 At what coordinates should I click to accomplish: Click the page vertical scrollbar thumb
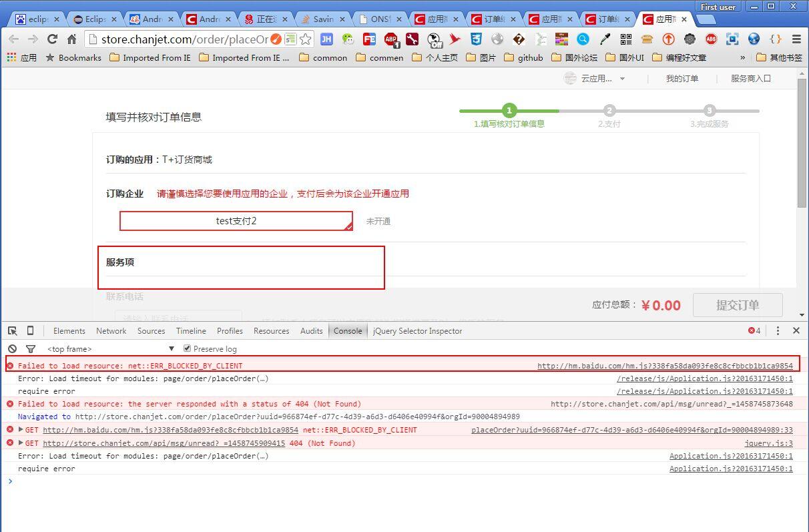[x=802, y=143]
